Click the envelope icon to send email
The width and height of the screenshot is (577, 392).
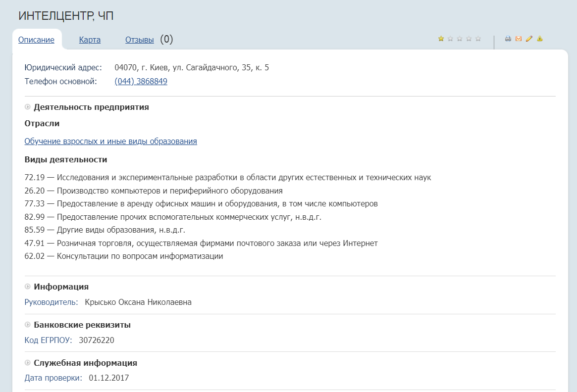(x=519, y=39)
